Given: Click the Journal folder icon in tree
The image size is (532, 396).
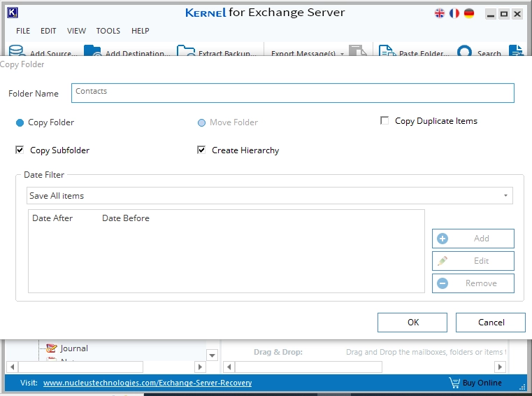Looking at the screenshot, I should (x=51, y=348).
